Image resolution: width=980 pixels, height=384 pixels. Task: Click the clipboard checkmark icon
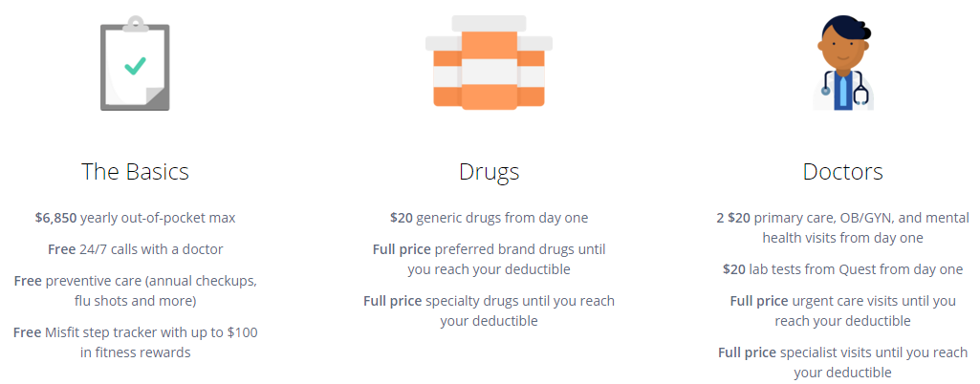tap(135, 64)
